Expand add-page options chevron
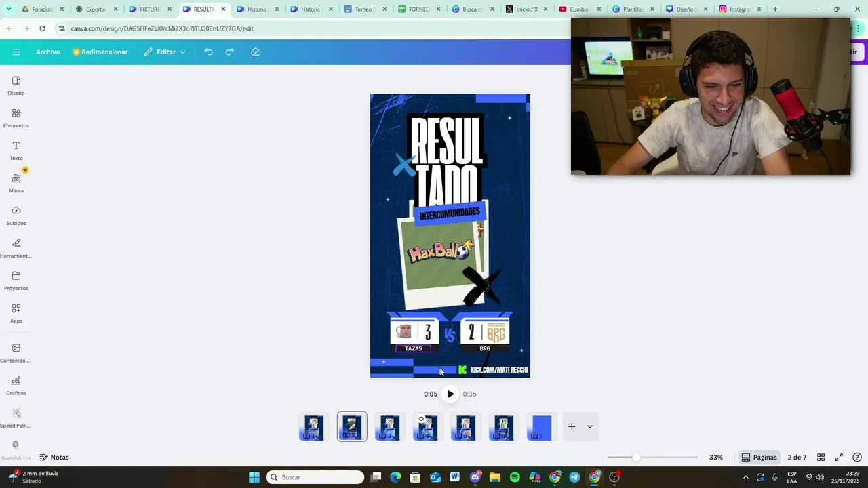This screenshot has width=868, height=488. pos(590,426)
